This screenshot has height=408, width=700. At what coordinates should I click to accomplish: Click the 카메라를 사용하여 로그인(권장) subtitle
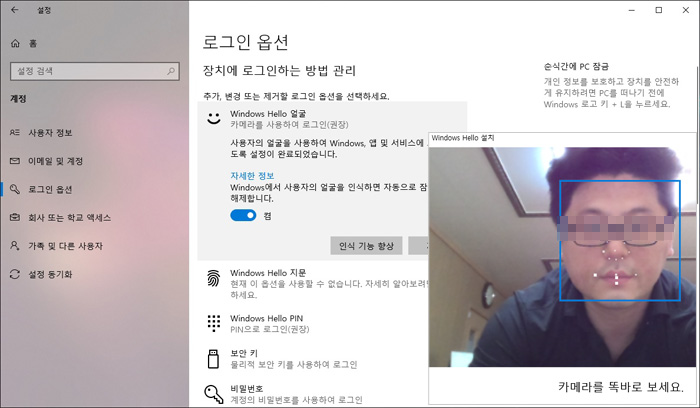289,125
